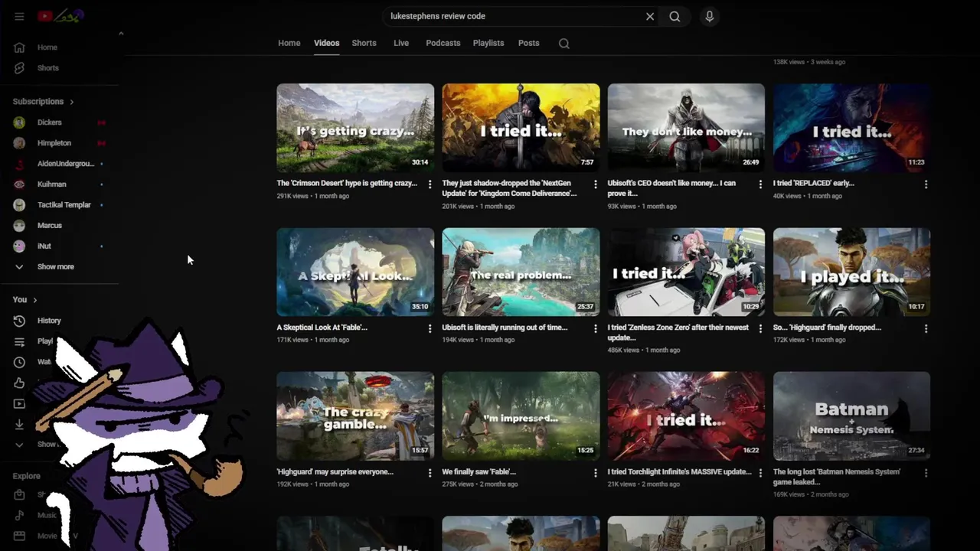Select the Videos tab
This screenshot has height=551, width=980.
pyautogui.click(x=326, y=44)
